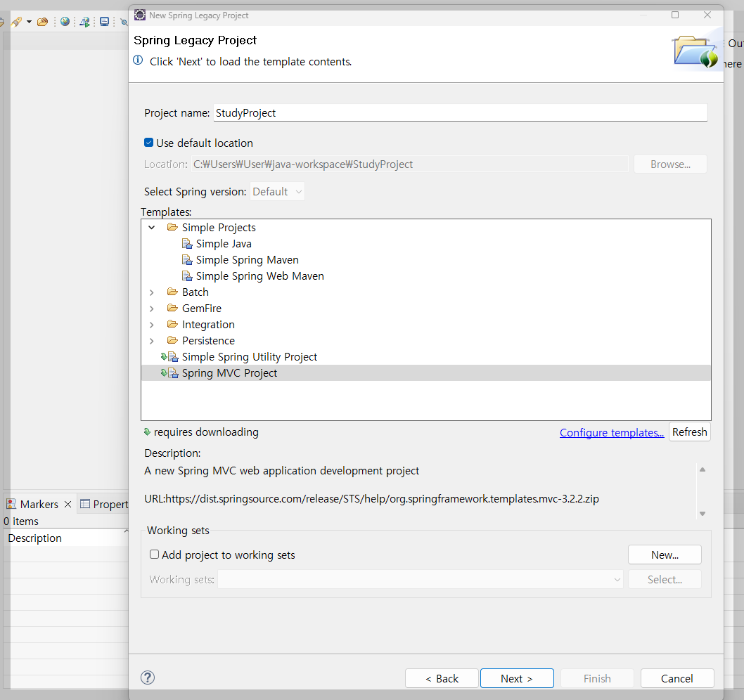744x700 pixels.
Task: Click the GemFire folder icon
Action: [172, 308]
